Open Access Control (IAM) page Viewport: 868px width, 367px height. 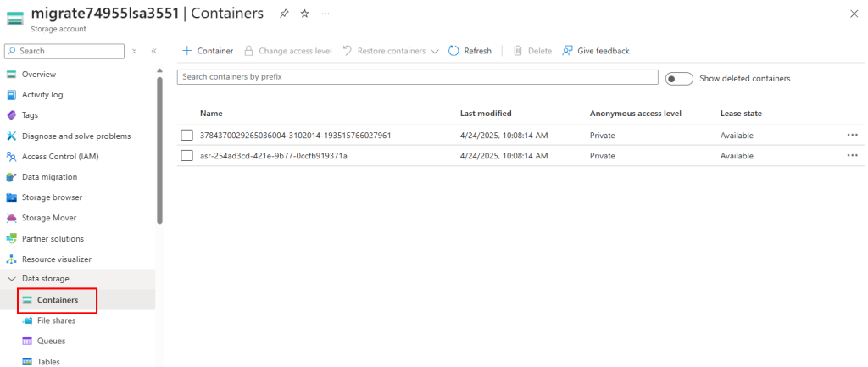60,157
